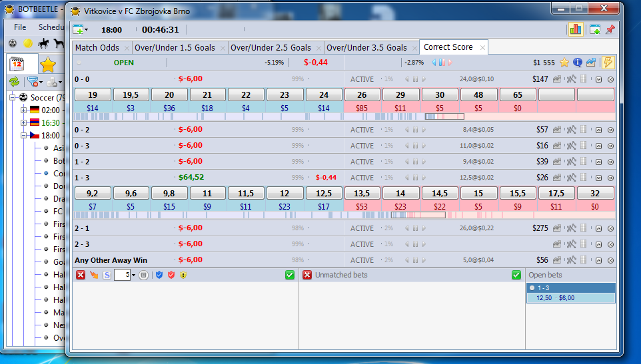Move market price left with blue arrow

coord(434,63)
